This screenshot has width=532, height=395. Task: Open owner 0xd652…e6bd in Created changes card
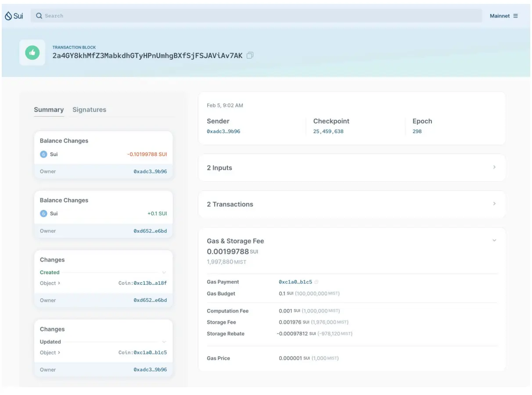coord(150,300)
